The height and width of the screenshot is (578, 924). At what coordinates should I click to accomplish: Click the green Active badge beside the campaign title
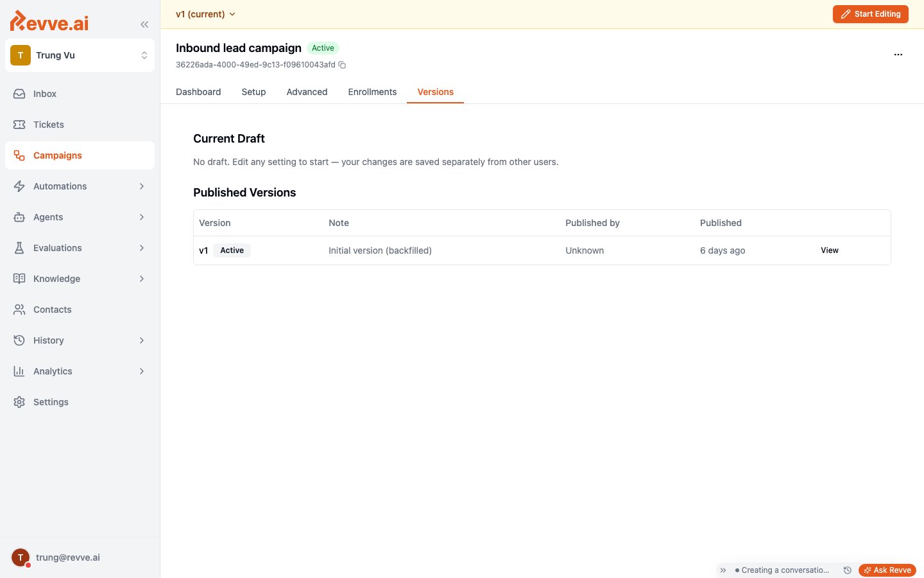pyautogui.click(x=323, y=48)
